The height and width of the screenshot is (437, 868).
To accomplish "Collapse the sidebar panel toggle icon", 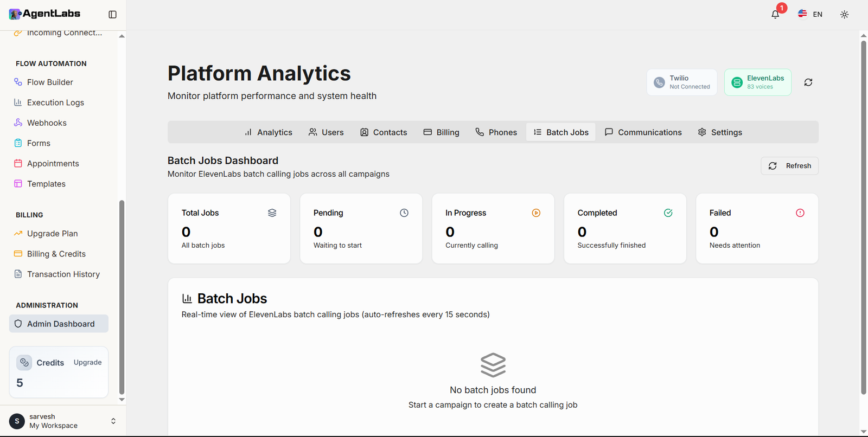I will pos(112,15).
